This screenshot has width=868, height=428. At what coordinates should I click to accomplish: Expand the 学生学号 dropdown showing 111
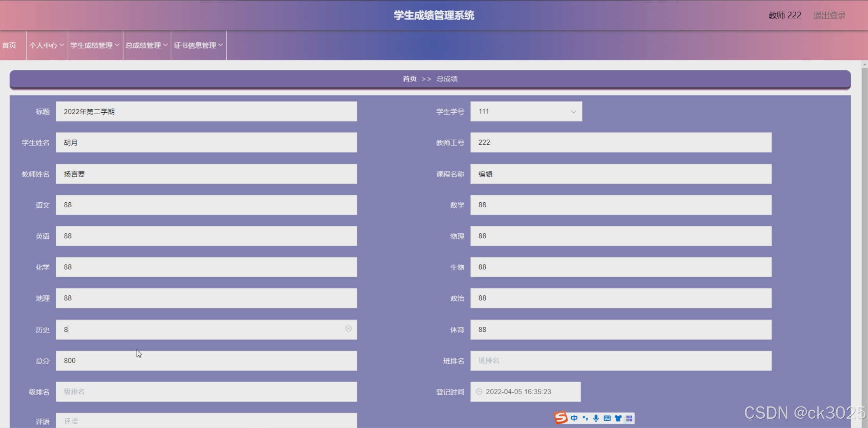[x=526, y=112]
